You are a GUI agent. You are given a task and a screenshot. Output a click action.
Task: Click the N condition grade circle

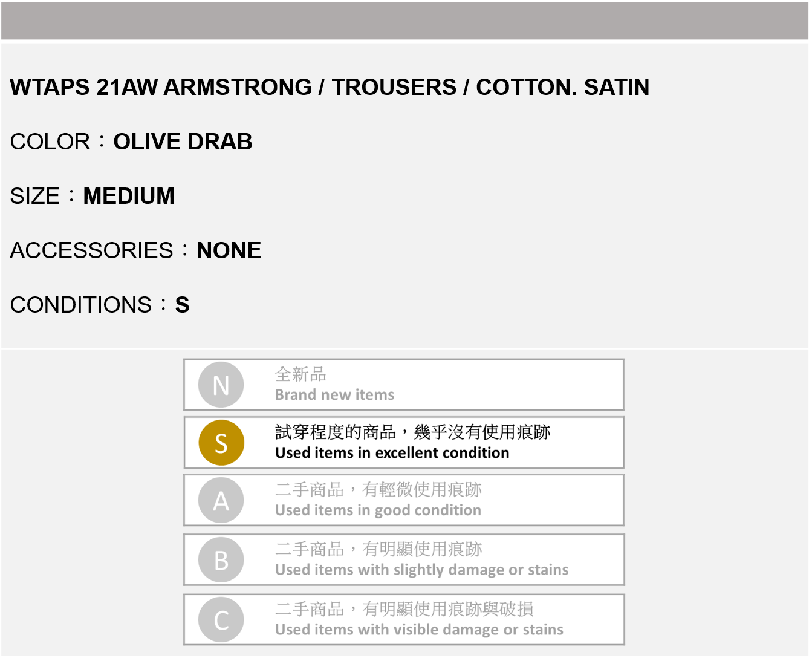[221, 385]
